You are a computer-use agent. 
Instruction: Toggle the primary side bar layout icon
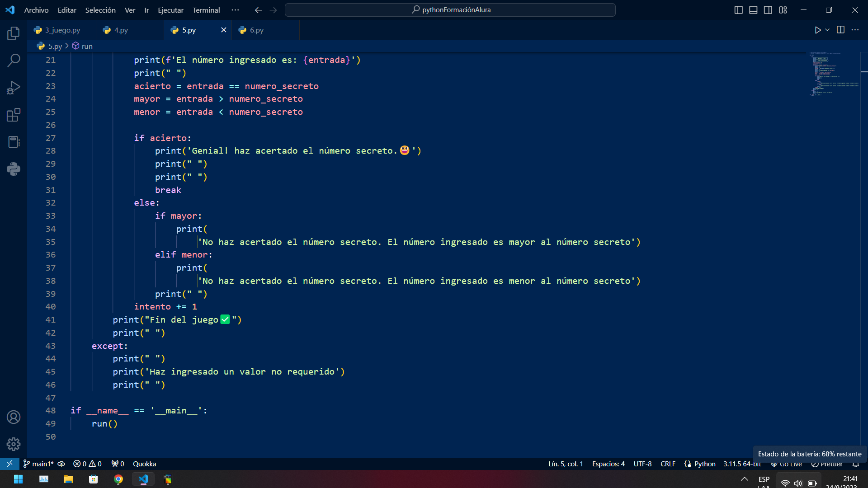coord(738,10)
